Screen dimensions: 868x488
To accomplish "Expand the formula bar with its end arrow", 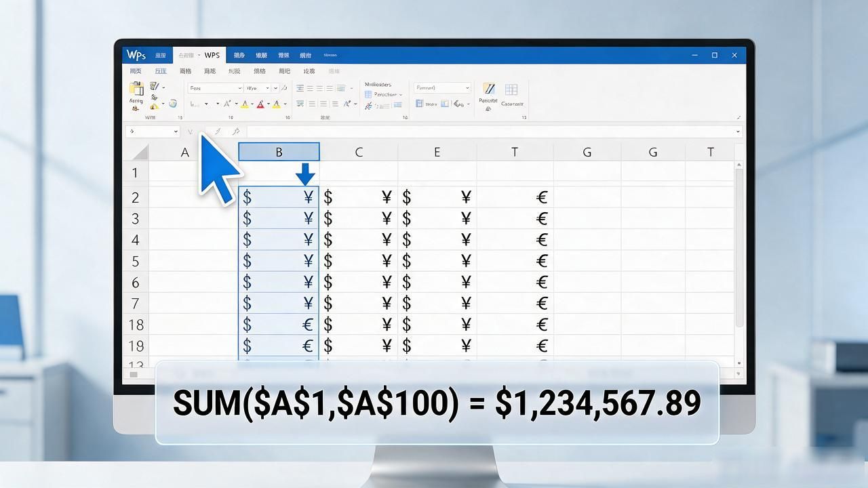I will point(738,131).
